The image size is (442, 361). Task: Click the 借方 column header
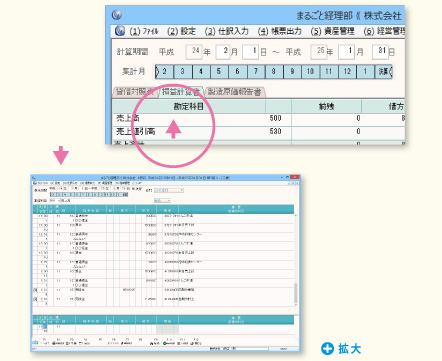[383, 106]
